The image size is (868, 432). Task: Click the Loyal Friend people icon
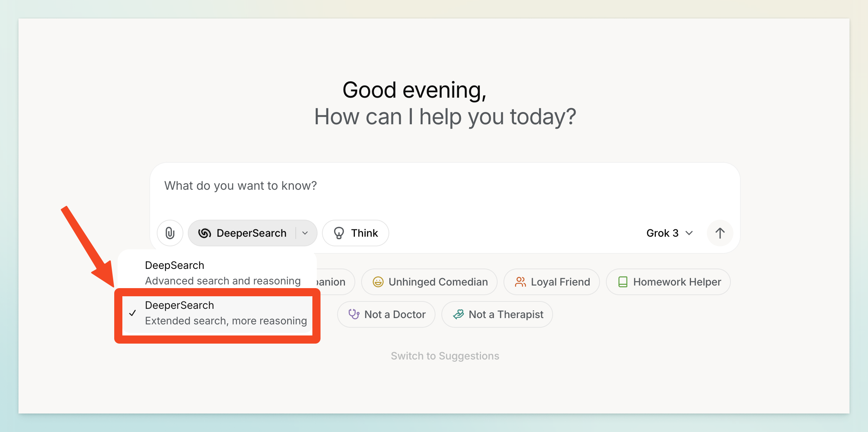(x=520, y=282)
